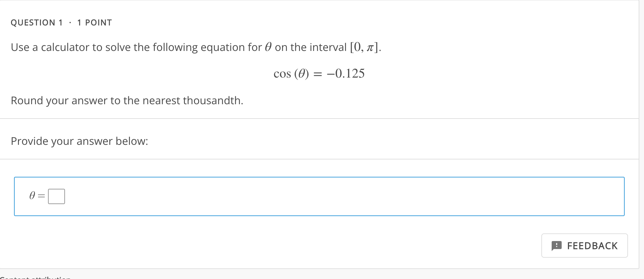This screenshot has width=644, height=279.
Task: Select the rounding instruction sentence
Action: tap(127, 100)
